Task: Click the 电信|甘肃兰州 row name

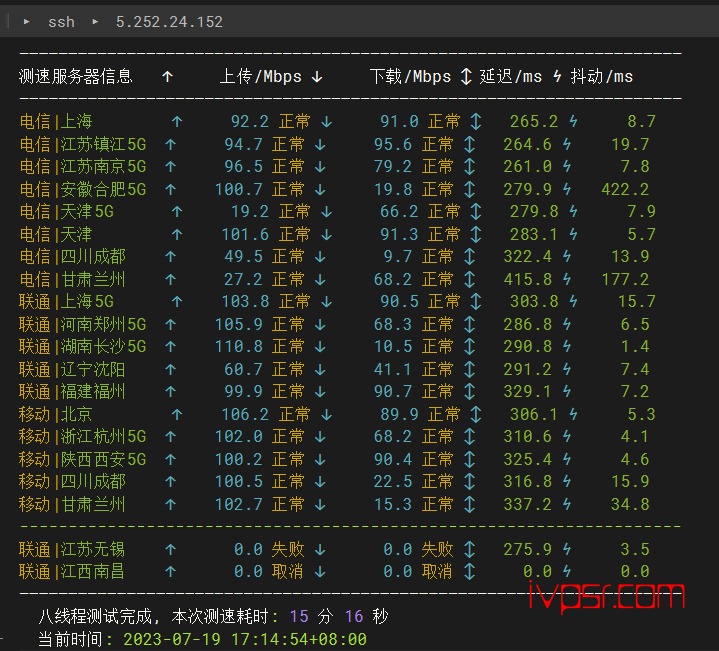Action: [x=72, y=279]
